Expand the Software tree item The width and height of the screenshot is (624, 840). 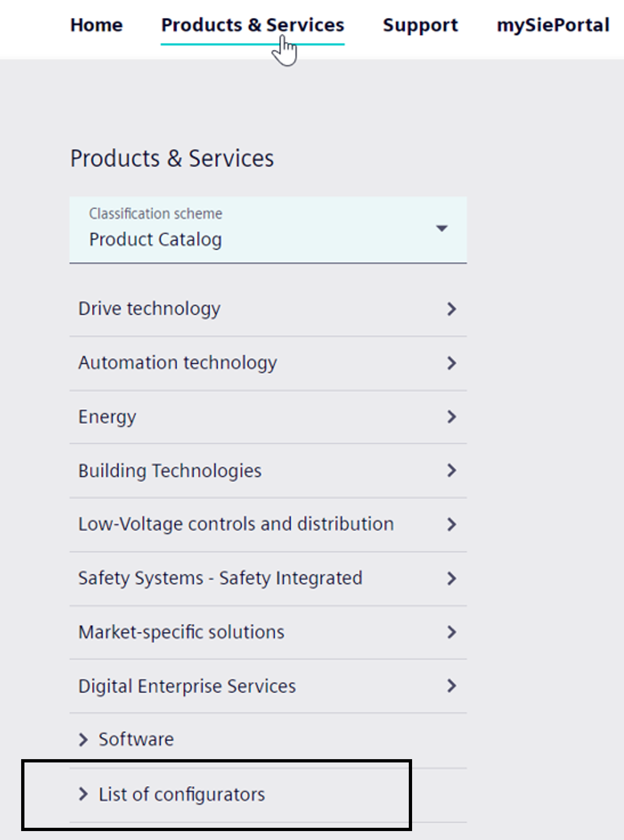pos(83,739)
